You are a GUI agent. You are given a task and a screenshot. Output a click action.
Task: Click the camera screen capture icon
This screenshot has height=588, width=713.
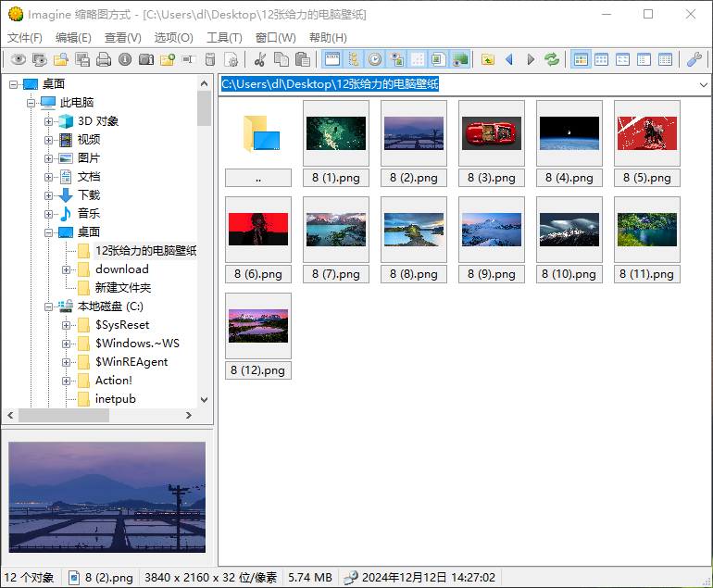coord(145,59)
